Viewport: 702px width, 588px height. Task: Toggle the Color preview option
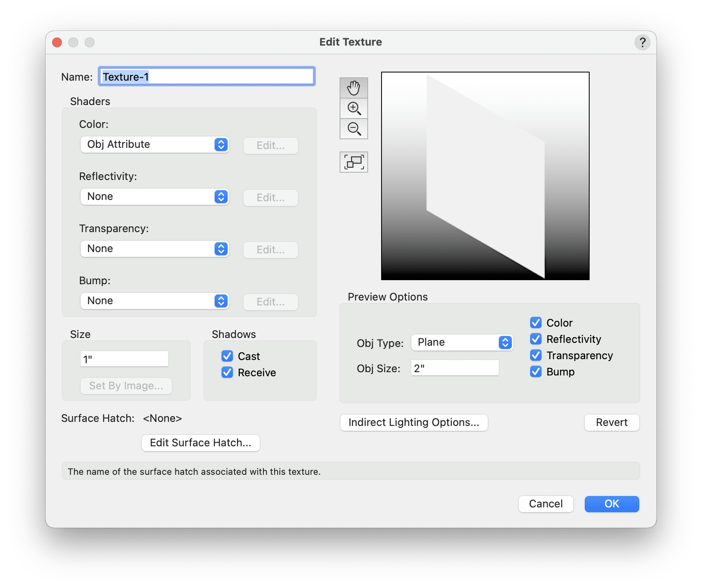(x=536, y=323)
